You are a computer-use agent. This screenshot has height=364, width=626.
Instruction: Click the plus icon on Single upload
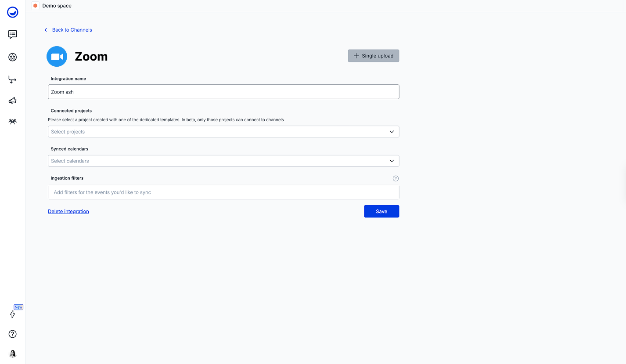coord(356,56)
